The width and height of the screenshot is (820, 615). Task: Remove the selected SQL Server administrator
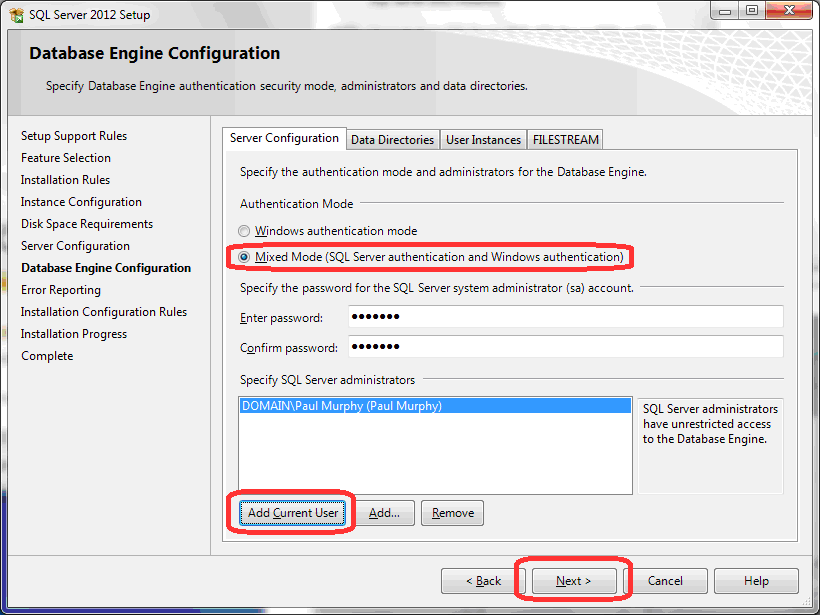[x=452, y=513]
